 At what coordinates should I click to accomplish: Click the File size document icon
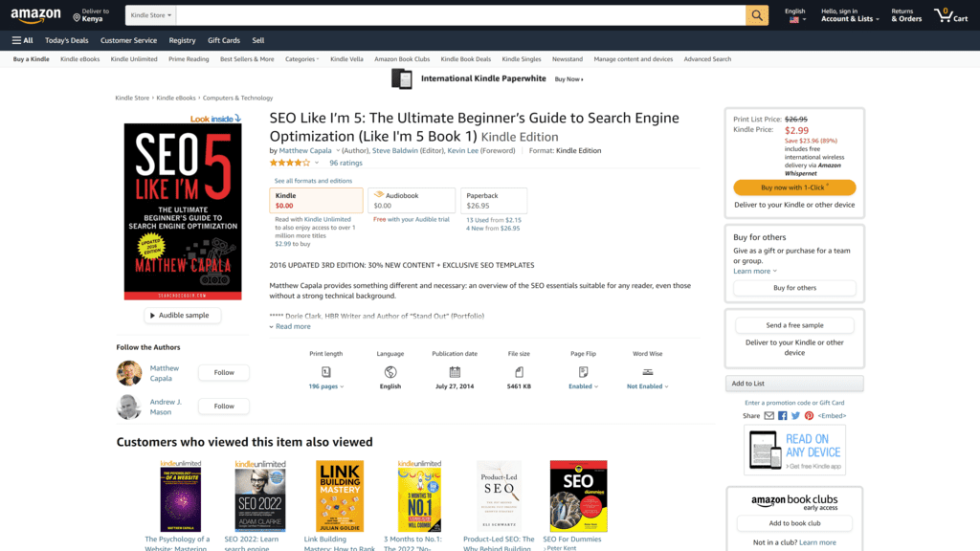coord(519,372)
